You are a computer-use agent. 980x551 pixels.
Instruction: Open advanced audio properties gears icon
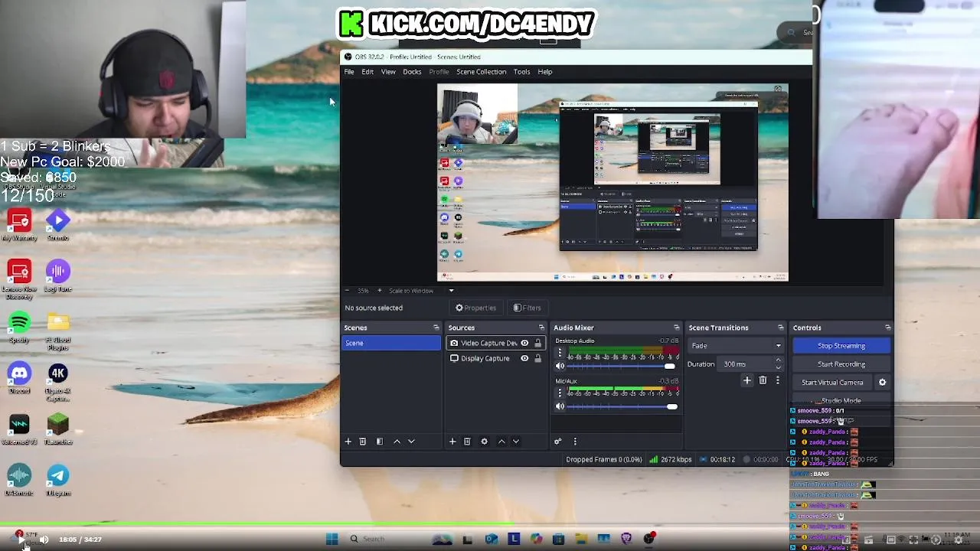[x=557, y=442]
